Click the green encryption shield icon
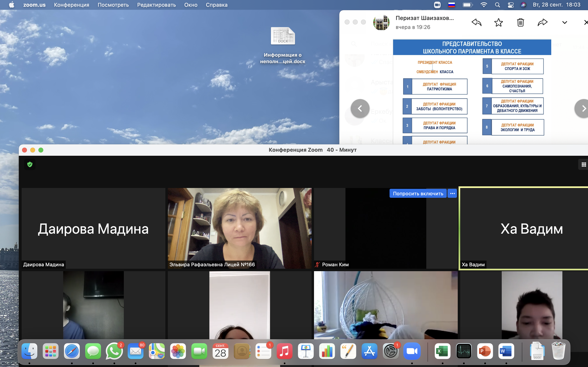588x367 pixels. 30,165
